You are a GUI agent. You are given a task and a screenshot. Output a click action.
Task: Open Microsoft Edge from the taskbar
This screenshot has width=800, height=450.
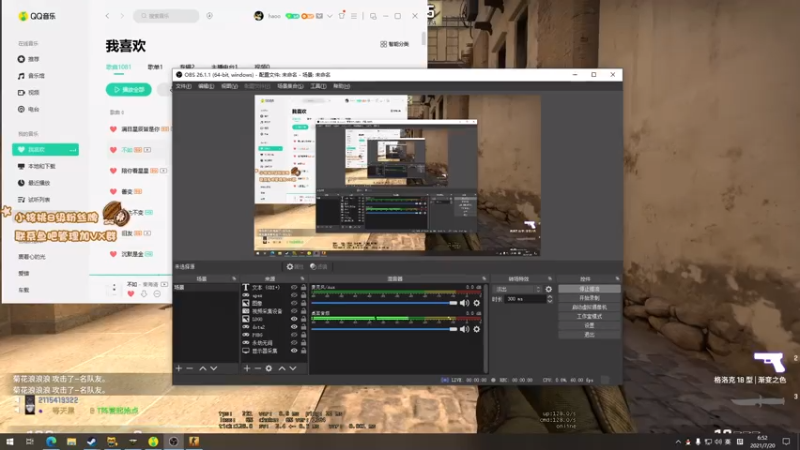[x=51, y=441]
